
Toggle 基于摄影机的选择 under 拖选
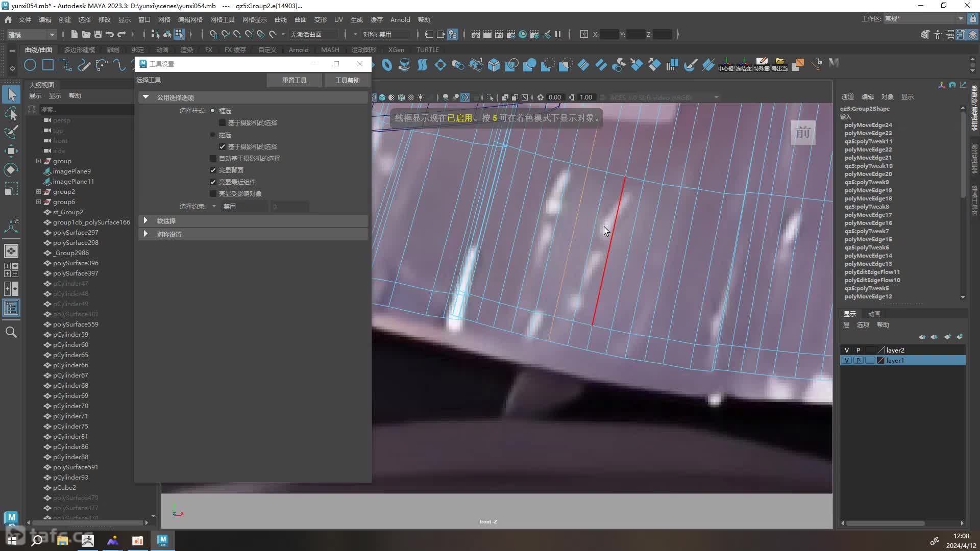(x=222, y=146)
